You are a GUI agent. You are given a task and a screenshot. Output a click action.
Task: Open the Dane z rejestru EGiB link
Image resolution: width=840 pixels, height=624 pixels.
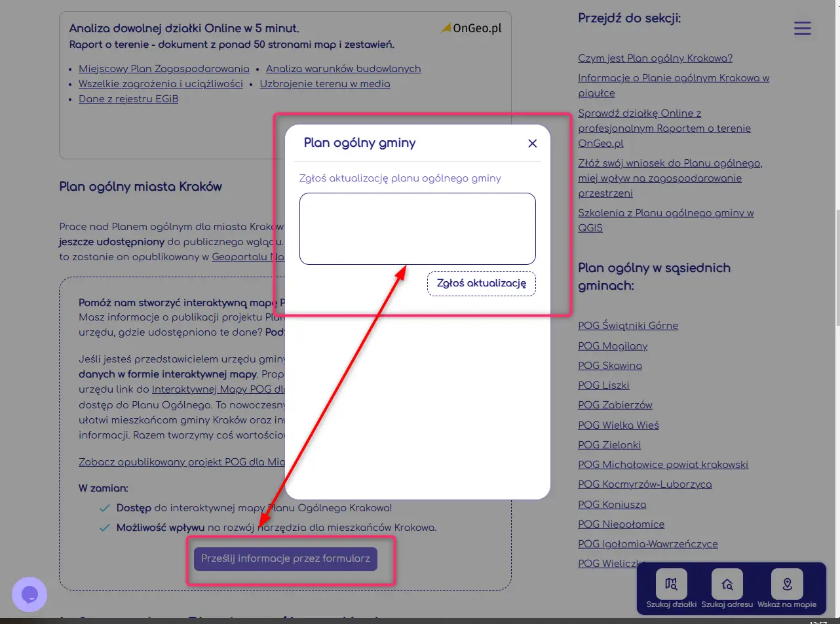[x=128, y=99]
